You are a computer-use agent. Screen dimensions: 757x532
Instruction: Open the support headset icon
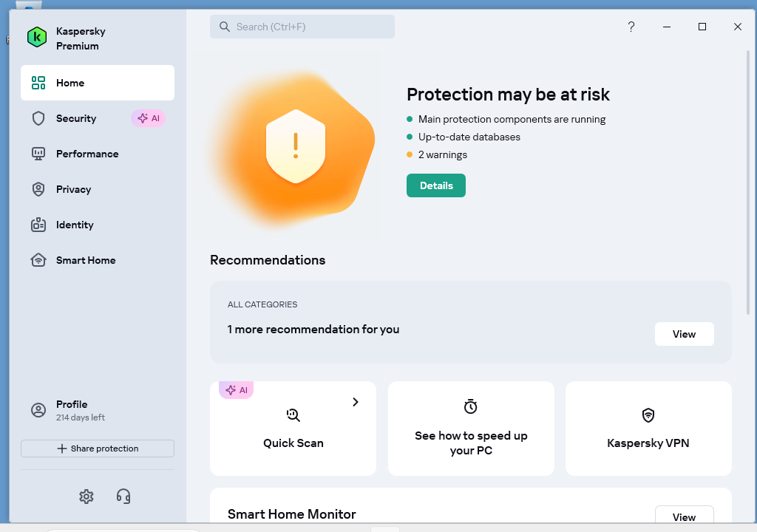pyautogui.click(x=123, y=497)
